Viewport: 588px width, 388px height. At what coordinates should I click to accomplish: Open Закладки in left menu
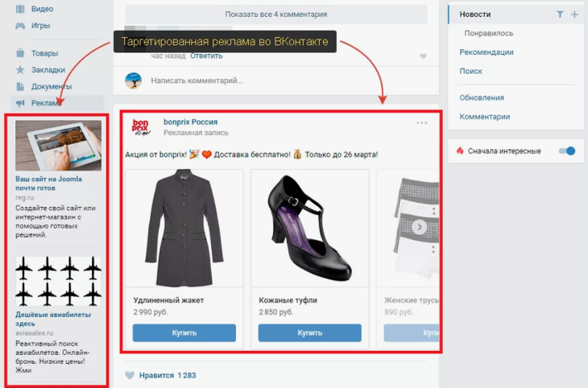48,70
